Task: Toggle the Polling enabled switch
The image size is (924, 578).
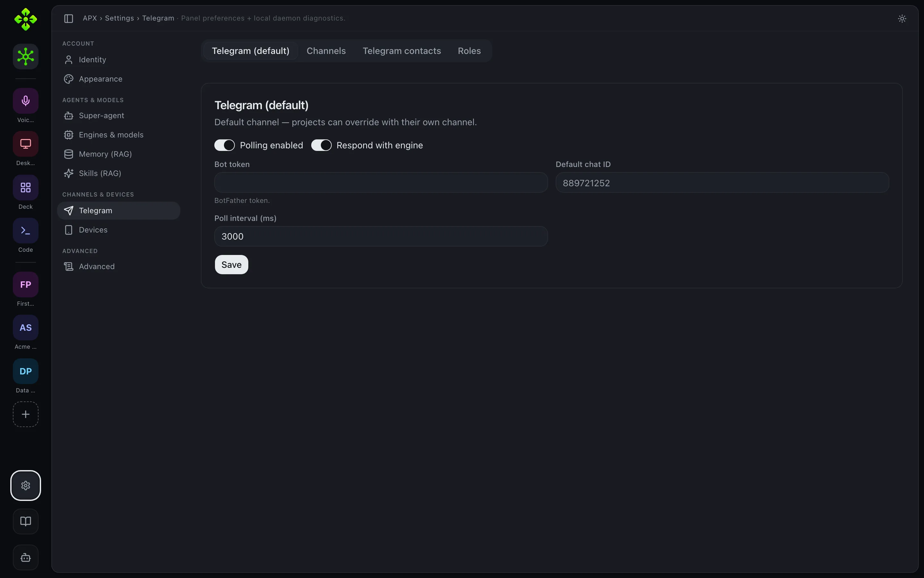Action: [x=225, y=145]
